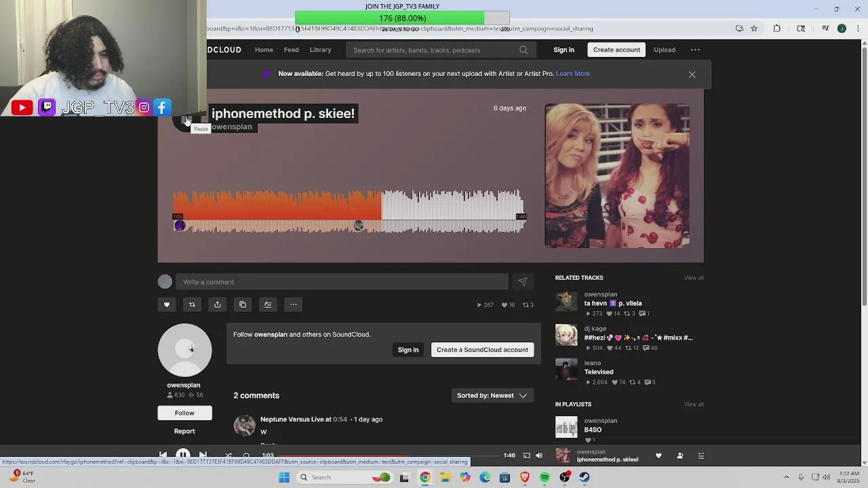Open the Chrome side panel search icon
868x488 pixels.
point(801,28)
